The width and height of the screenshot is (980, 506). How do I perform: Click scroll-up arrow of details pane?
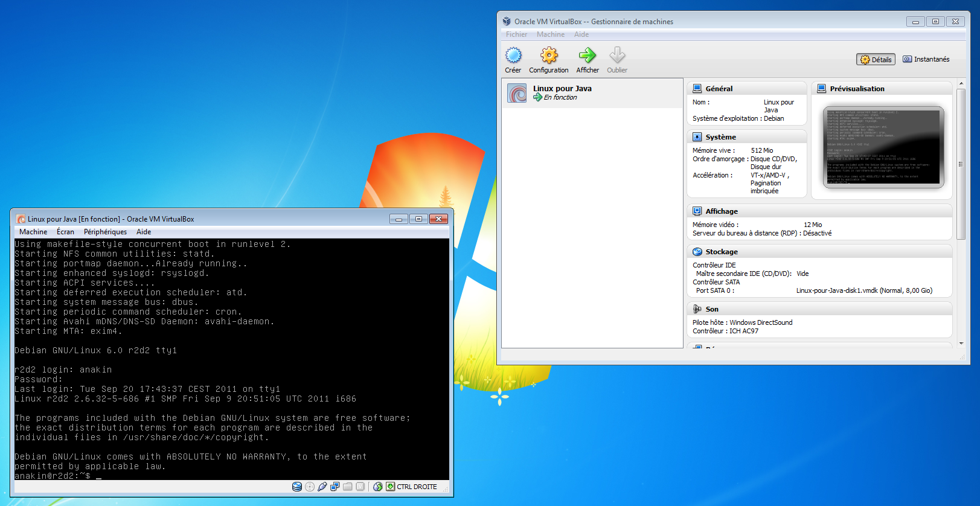(x=961, y=83)
